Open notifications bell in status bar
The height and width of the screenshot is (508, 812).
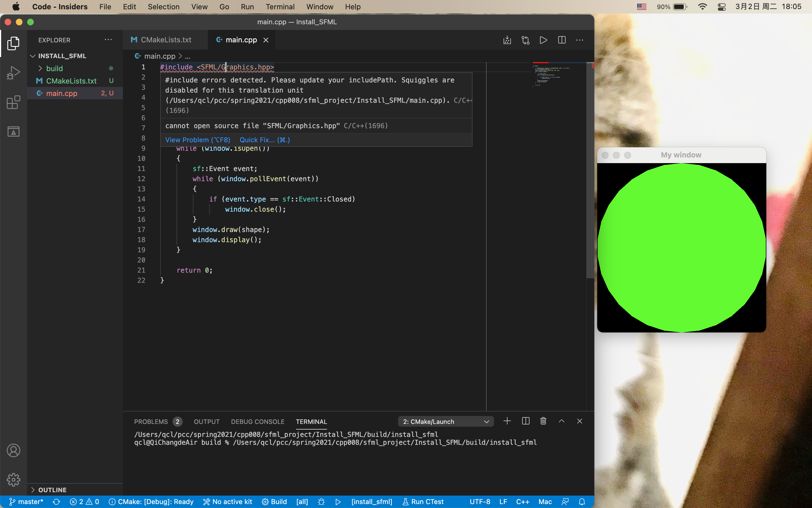pos(582,502)
